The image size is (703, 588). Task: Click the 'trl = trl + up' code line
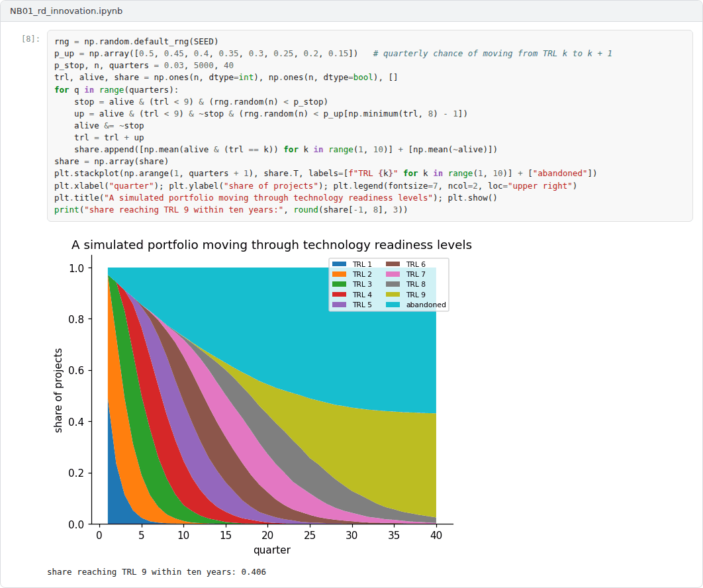pos(109,138)
